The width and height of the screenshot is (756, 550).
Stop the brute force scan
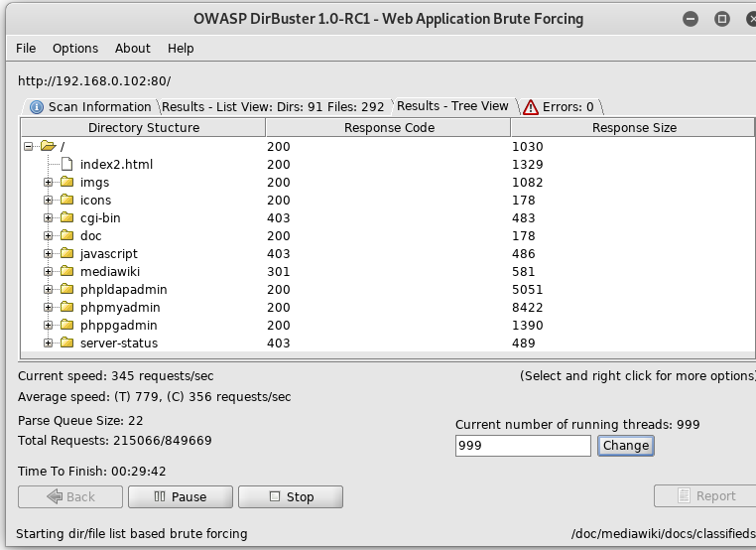coord(291,496)
